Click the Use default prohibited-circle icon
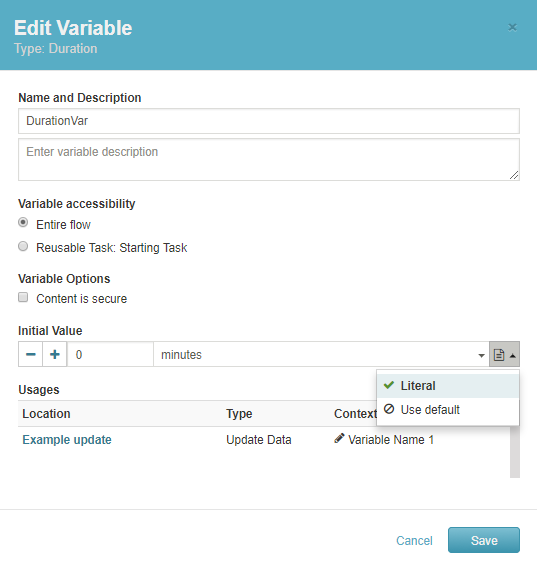 tap(389, 409)
